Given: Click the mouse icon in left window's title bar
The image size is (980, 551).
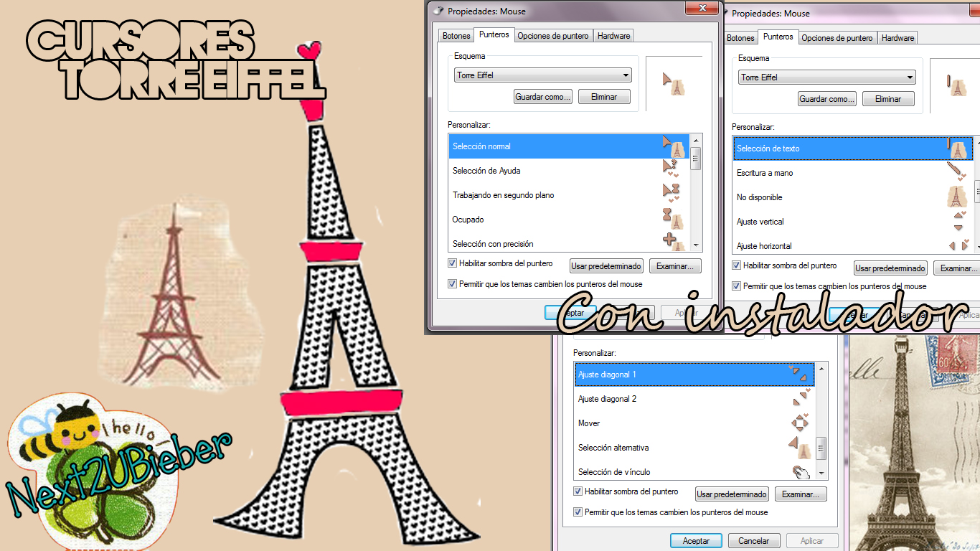Looking at the screenshot, I should pos(437,11).
